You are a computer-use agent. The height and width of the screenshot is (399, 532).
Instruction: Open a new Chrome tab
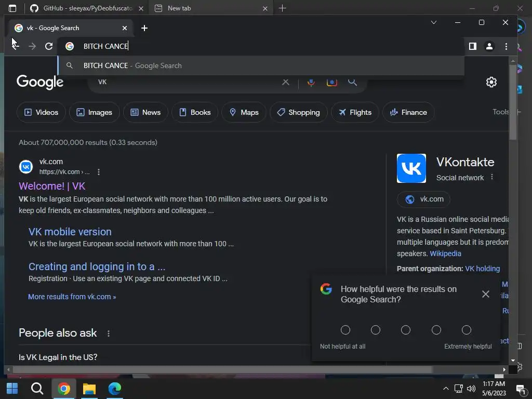pyautogui.click(x=144, y=28)
